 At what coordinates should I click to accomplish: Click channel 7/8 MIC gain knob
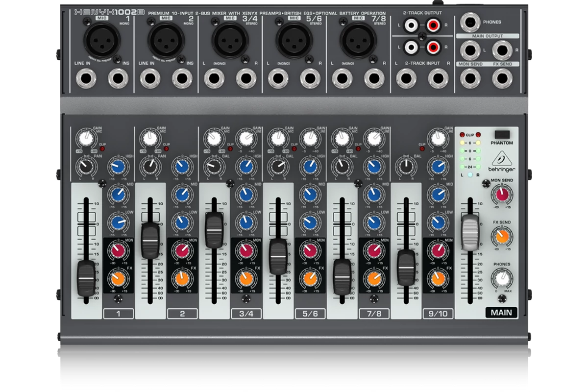point(342,138)
